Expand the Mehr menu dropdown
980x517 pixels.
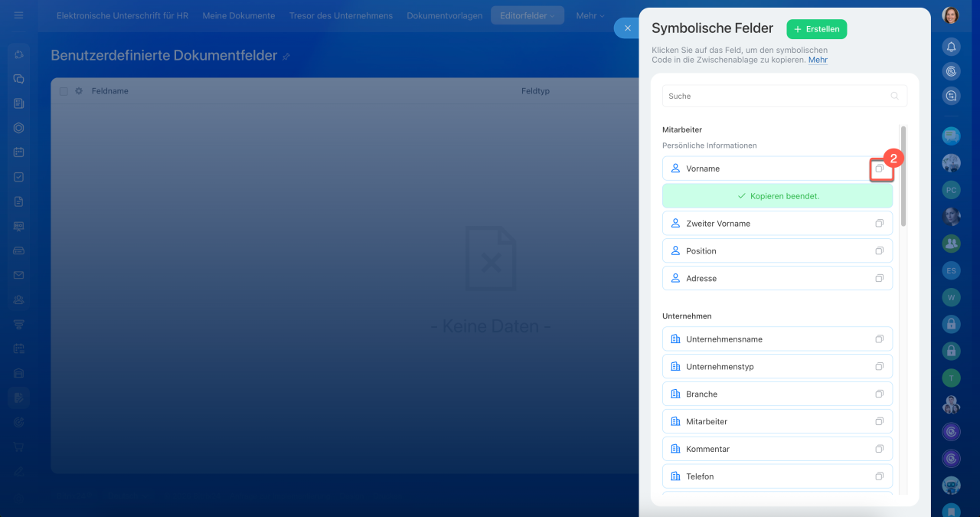590,15
